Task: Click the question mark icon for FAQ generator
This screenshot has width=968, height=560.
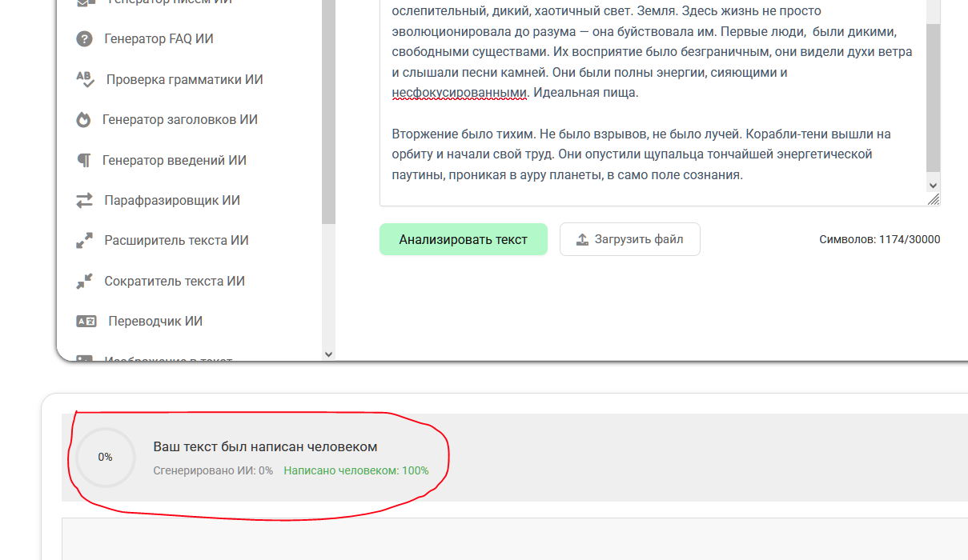Action: [x=84, y=39]
